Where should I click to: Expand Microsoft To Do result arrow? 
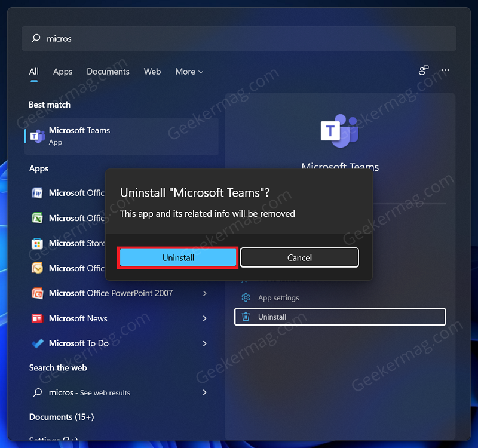204,344
